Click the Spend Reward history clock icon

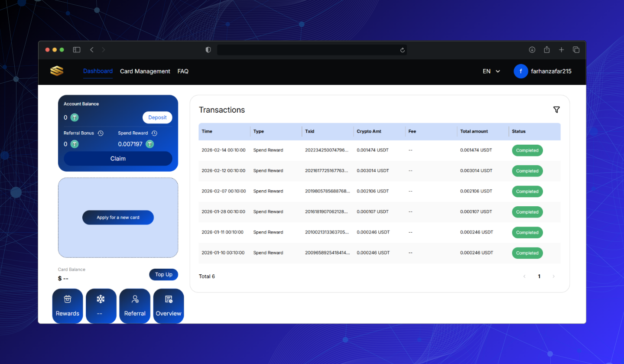click(154, 133)
